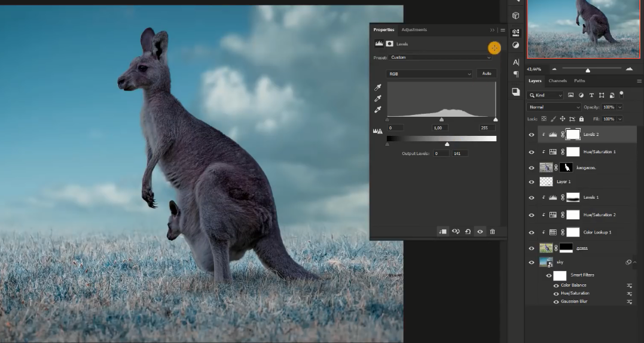Screen dimensions: 644x343
Task: Click the output levels white slider handle
Action: [x=447, y=144]
